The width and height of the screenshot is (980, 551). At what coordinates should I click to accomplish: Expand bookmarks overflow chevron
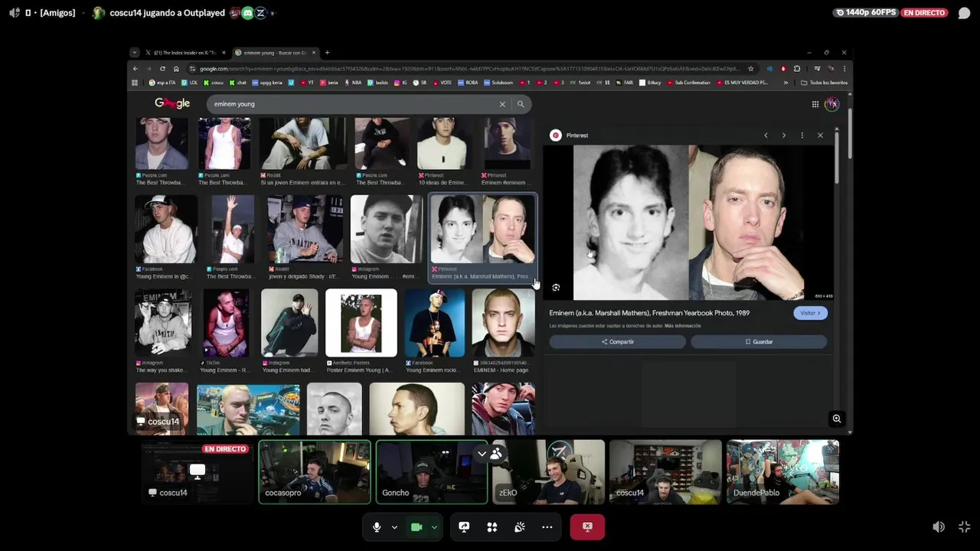coord(786,83)
